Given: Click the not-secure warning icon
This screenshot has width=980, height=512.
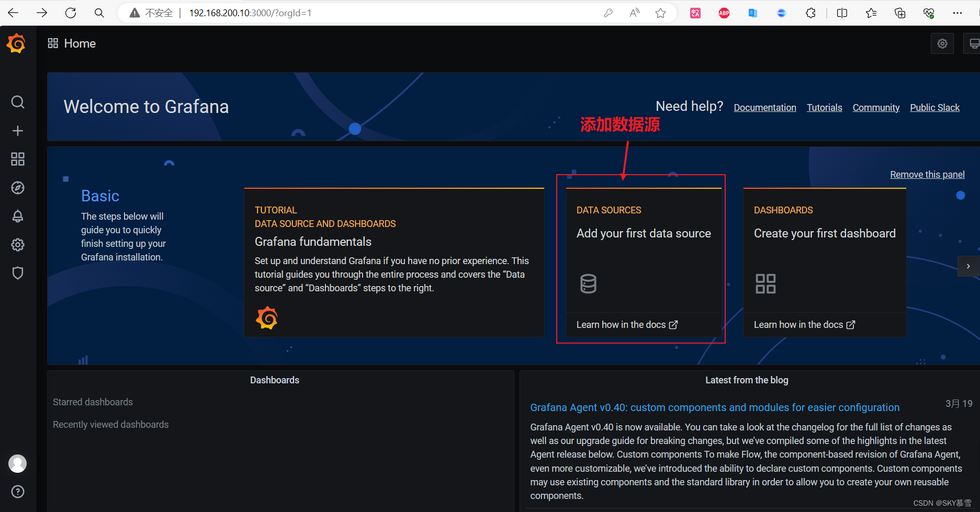Looking at the screenshot, I should click(x=134, y=13).
